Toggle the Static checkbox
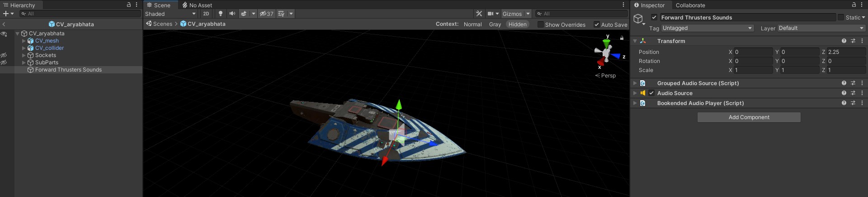Viewport: 868px width, 197px height. tap(841, 17)
